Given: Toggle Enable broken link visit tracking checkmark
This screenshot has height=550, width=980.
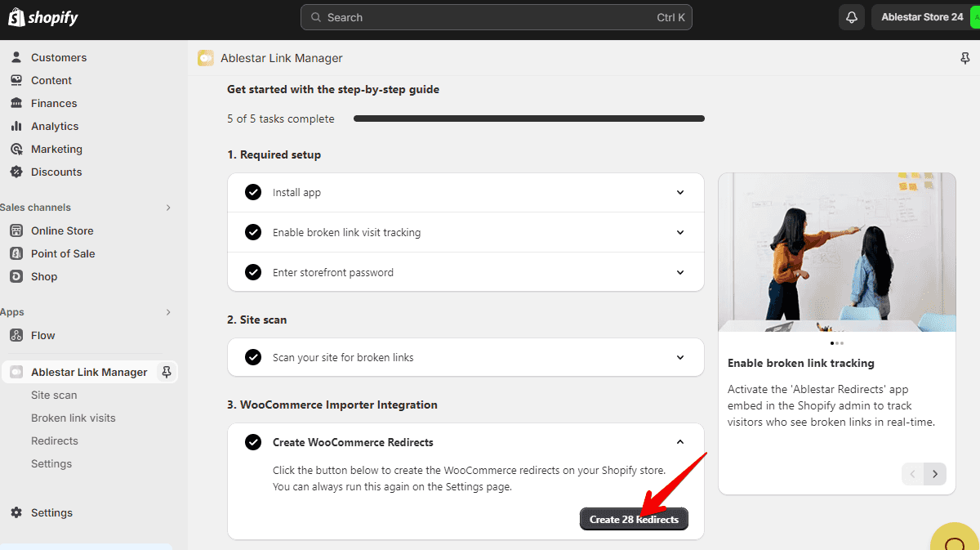Looking at the screenshot, I should click(253, 232).
